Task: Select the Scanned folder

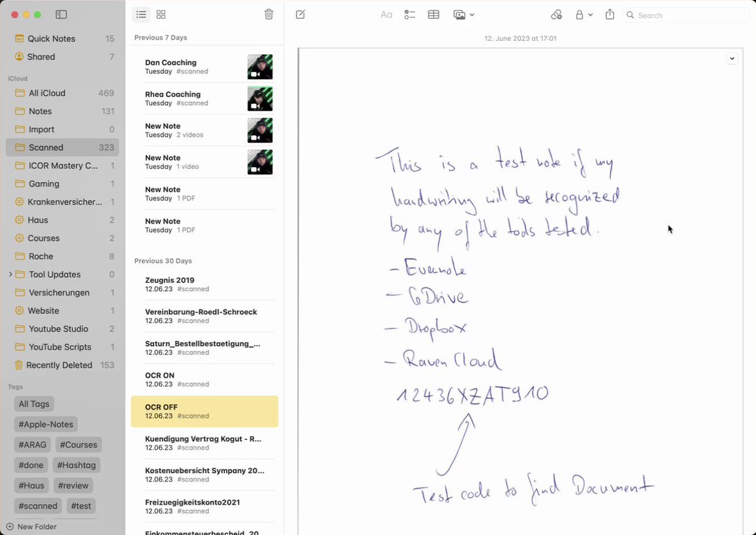Action: pyautogui.click(x=62, y=147)
